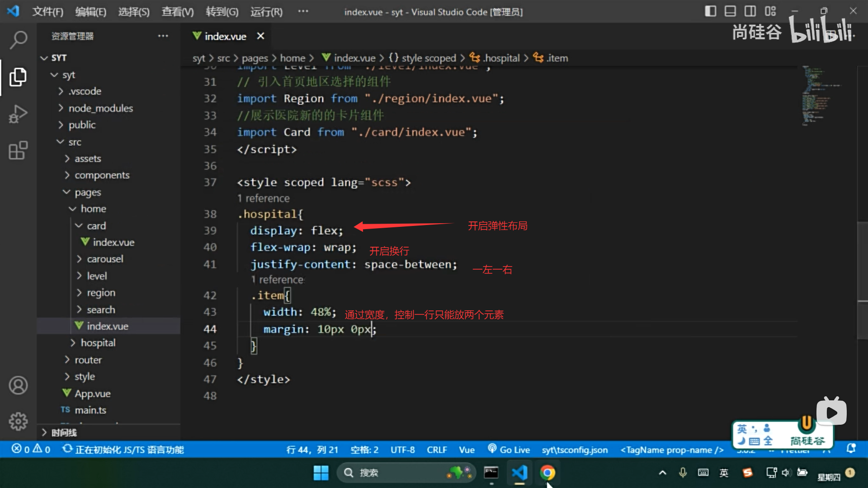The image size is (868, 488).
Task: Open the 文件(F) menu
Action: (x=47, y=12)
